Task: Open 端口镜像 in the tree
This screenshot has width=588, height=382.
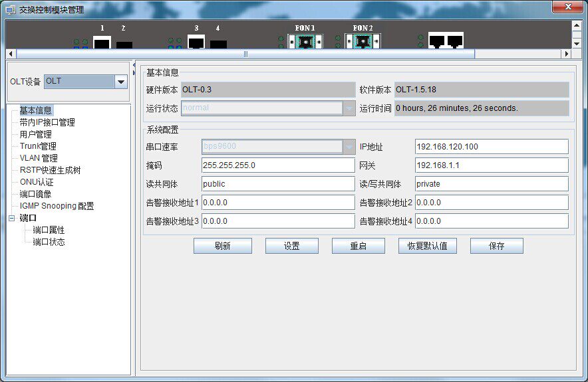Action: [36, 194]
